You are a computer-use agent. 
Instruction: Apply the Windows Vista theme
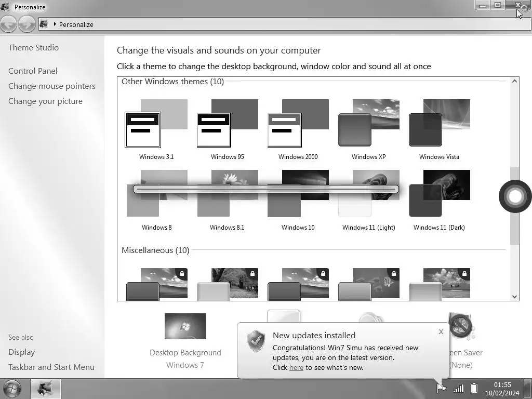pos(439,129)
